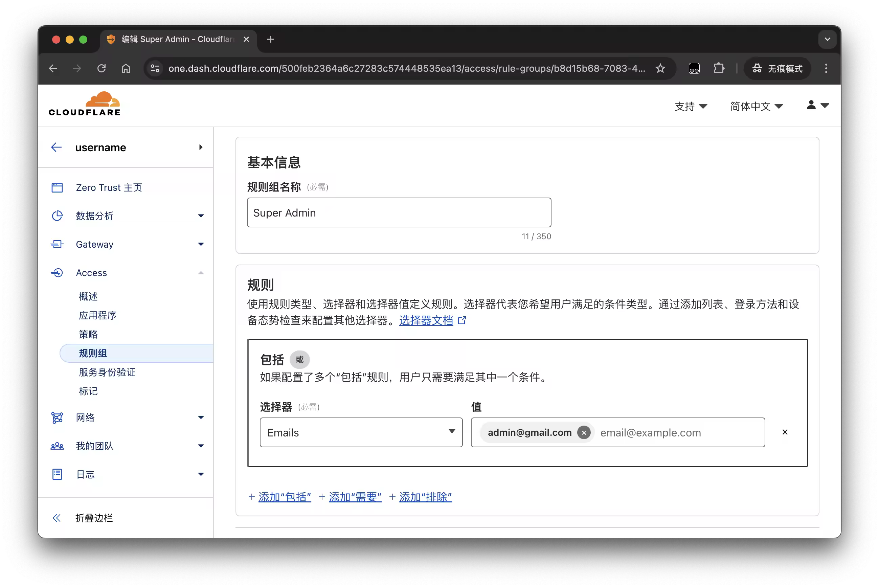
Task: Click 折叠边栏 to collapse sidebar
Action: coord(94,518)
